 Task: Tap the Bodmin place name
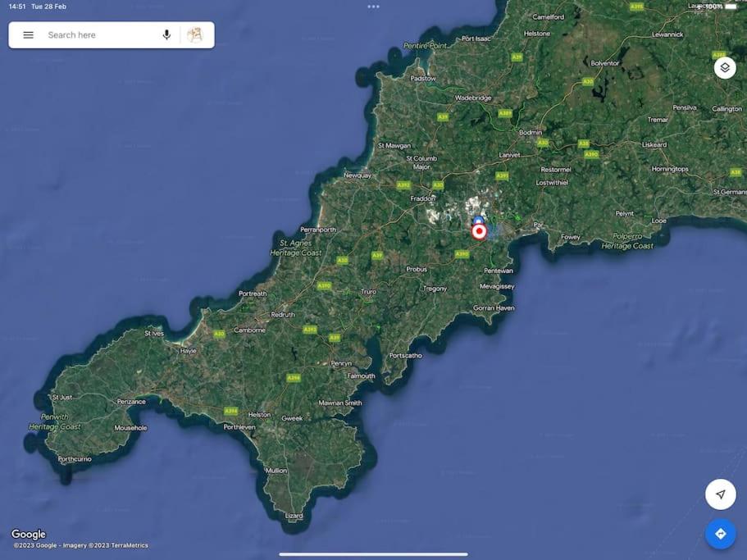point(531,132)
